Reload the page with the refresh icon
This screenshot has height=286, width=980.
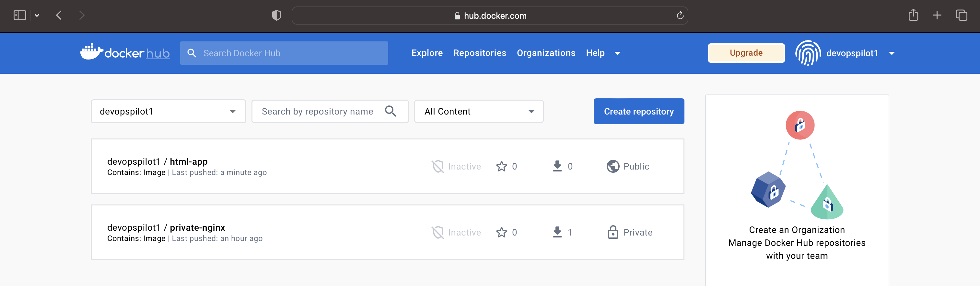[x=680, y=16]
